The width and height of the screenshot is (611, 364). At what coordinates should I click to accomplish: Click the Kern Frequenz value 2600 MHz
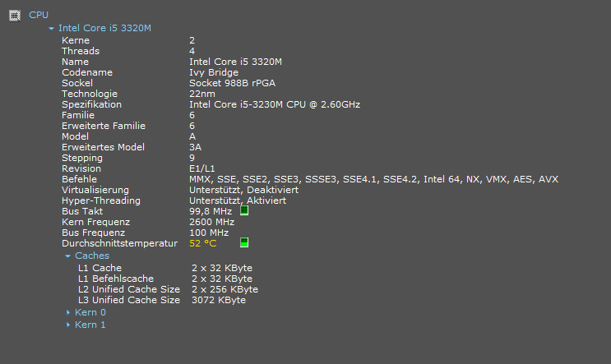click(x=211, y=222)
